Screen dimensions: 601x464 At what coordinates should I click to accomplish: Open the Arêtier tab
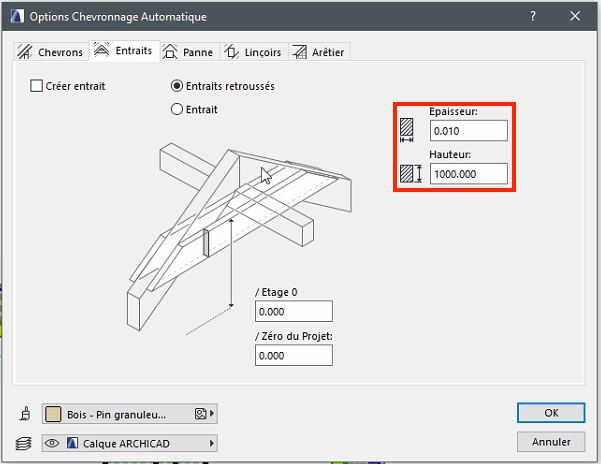(319, 52)
